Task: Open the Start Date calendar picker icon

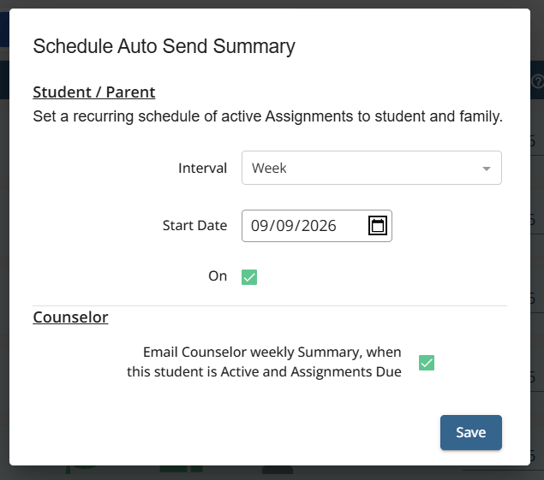Action: click(x=377, y=226)
